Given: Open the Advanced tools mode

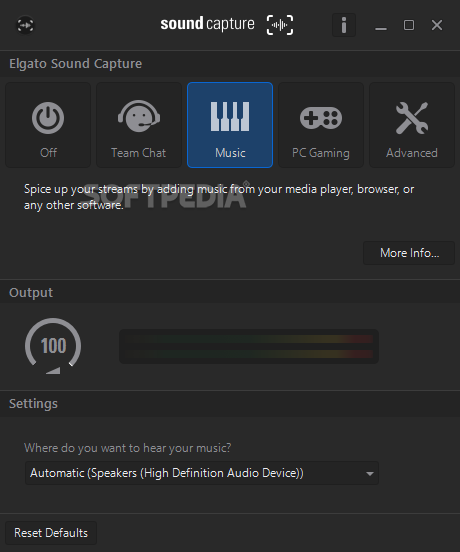Looking at the screenshot, I should point(412,125).
